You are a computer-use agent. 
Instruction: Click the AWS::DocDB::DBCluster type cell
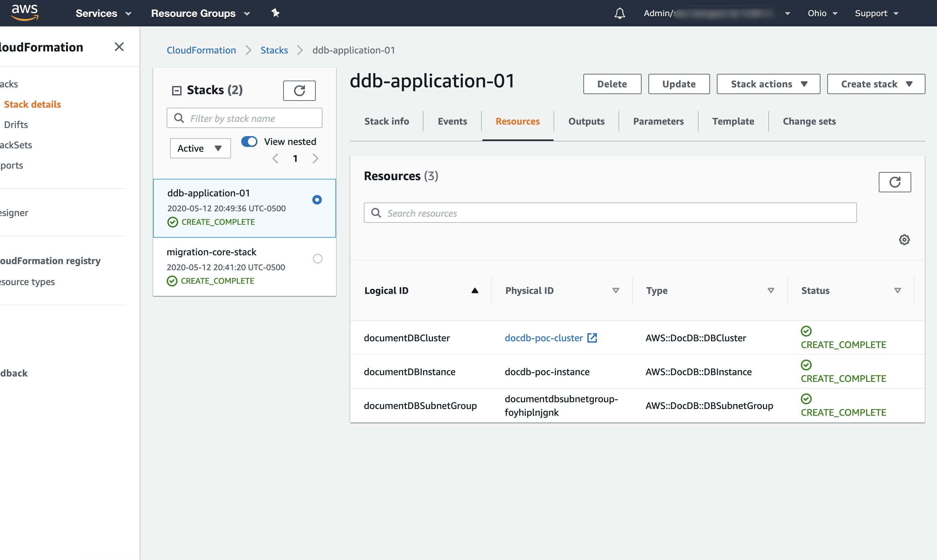tap(695, 338)
